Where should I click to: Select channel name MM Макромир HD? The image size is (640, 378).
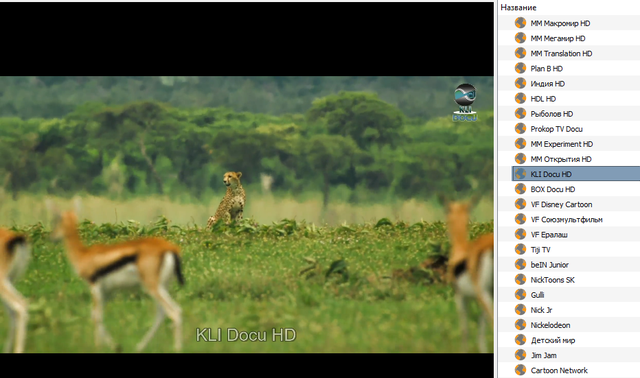(x=560, y=23)
